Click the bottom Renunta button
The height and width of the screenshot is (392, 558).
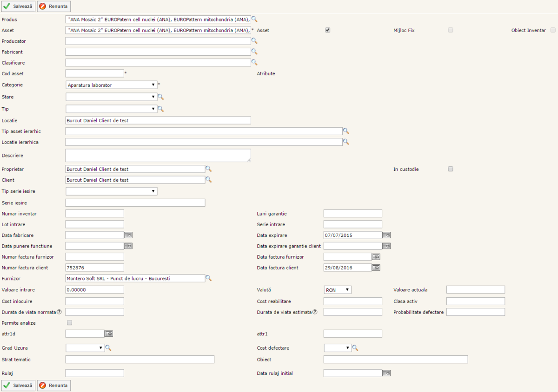coord(54,385)
